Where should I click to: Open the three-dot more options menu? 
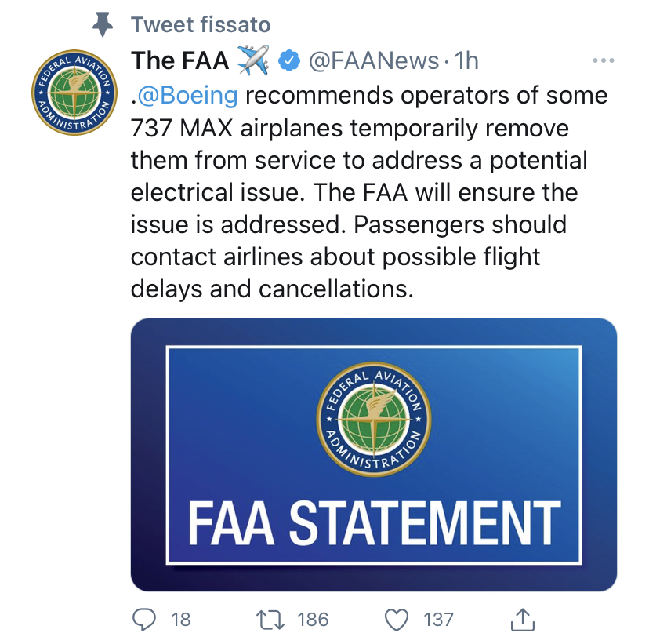(x=603, y=61)
